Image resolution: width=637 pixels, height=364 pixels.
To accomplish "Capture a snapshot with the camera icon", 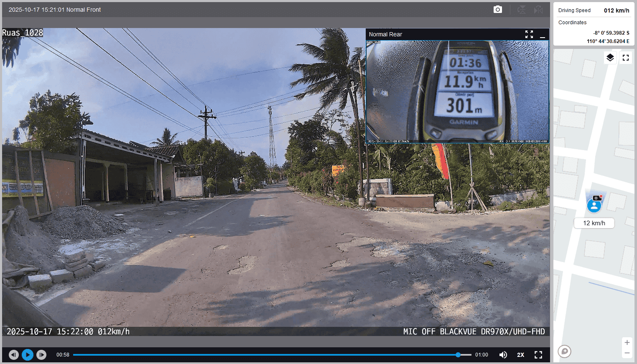I will (x=497, y=10).
